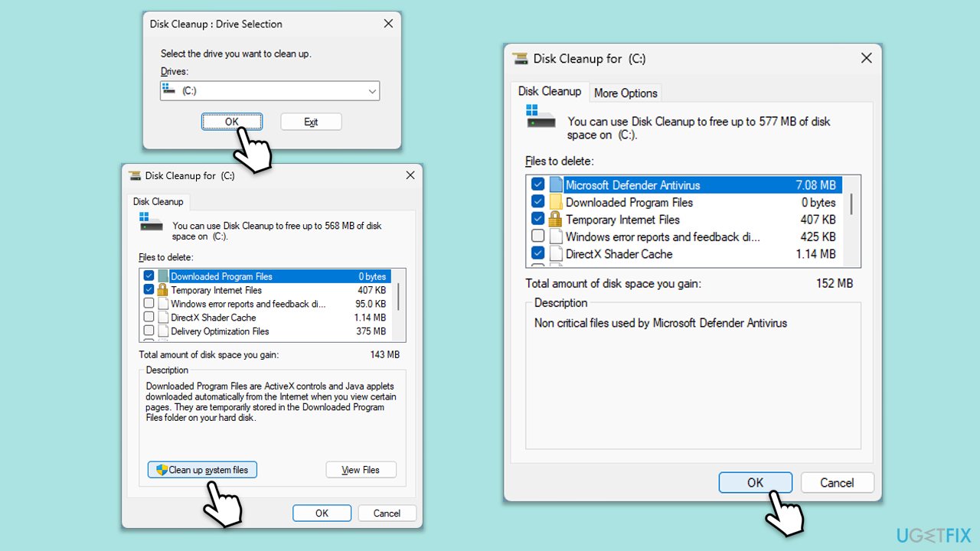The height and width of the screenshot is (551, 980).
Task: Click the Microsoft Defender Antivirus shield icon
Action: click(x=555, y=184)
